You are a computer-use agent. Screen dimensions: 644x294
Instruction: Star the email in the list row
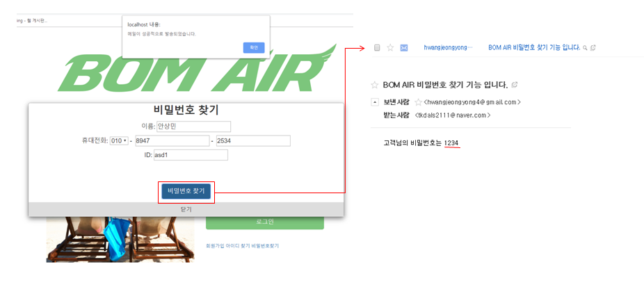390,48
